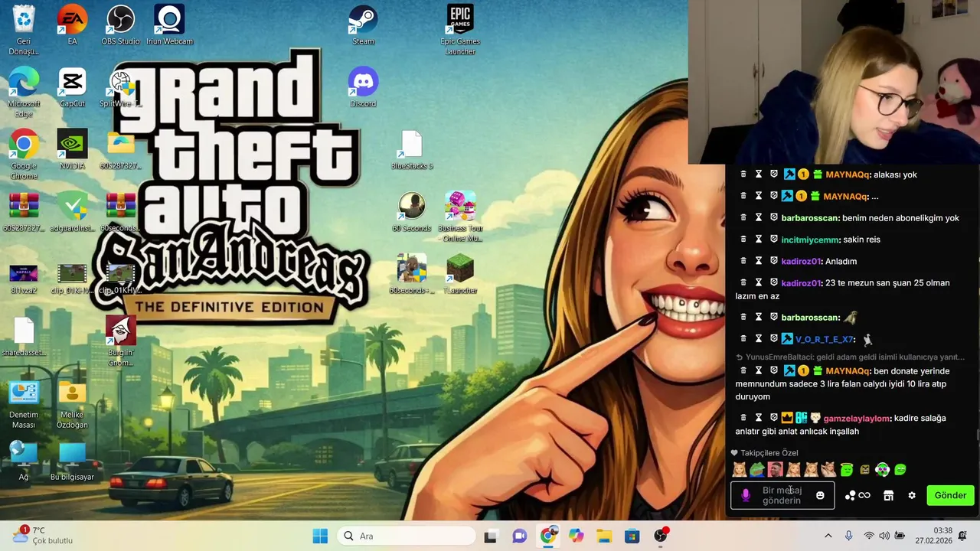The image size is (980, 551).
Task: Open Microsoft Edge desktop shortcut
Action: [24, 92]
